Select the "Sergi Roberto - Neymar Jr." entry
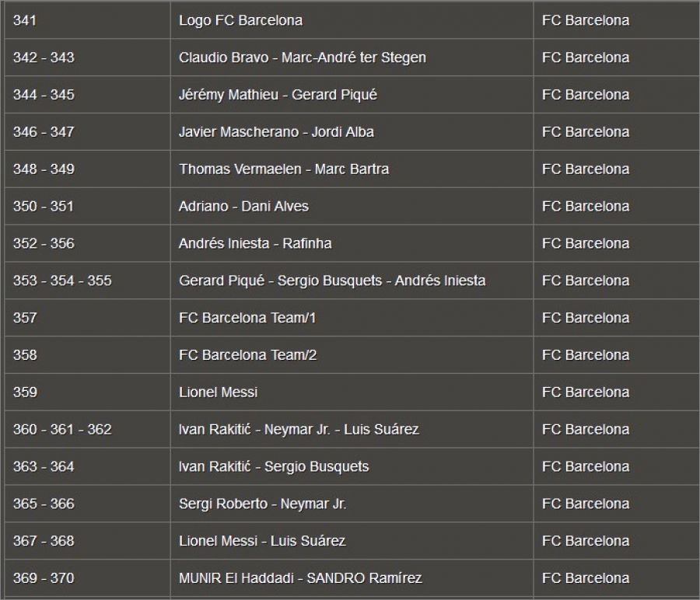This screenshot has width=700, height=600. [262, 504]
